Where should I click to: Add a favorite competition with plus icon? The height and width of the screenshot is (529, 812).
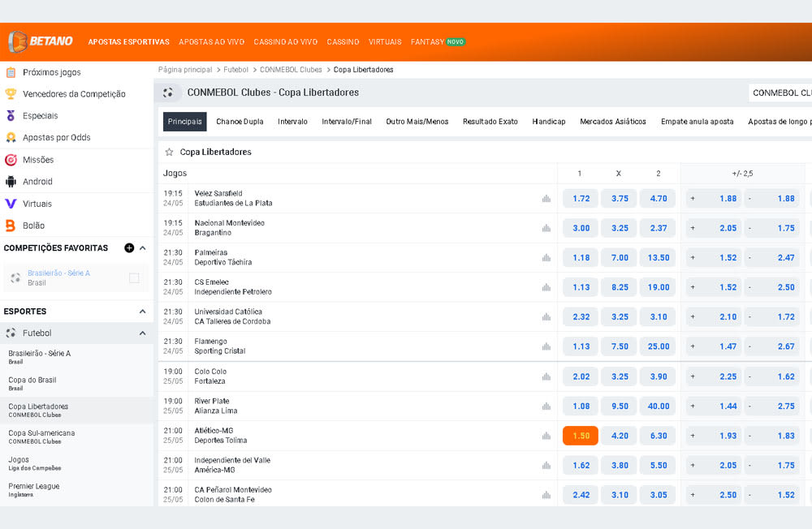pos(129,248)
